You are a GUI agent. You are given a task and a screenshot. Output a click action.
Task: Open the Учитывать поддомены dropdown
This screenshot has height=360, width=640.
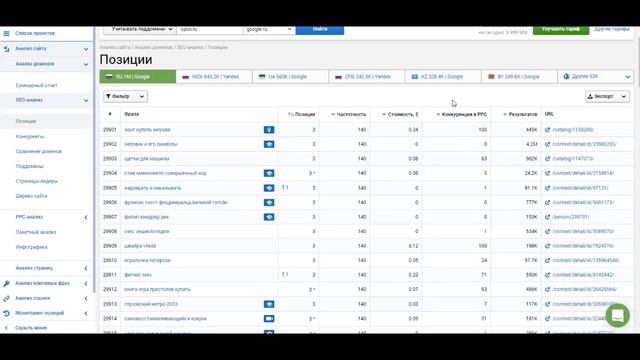click(x=140, y=29)
